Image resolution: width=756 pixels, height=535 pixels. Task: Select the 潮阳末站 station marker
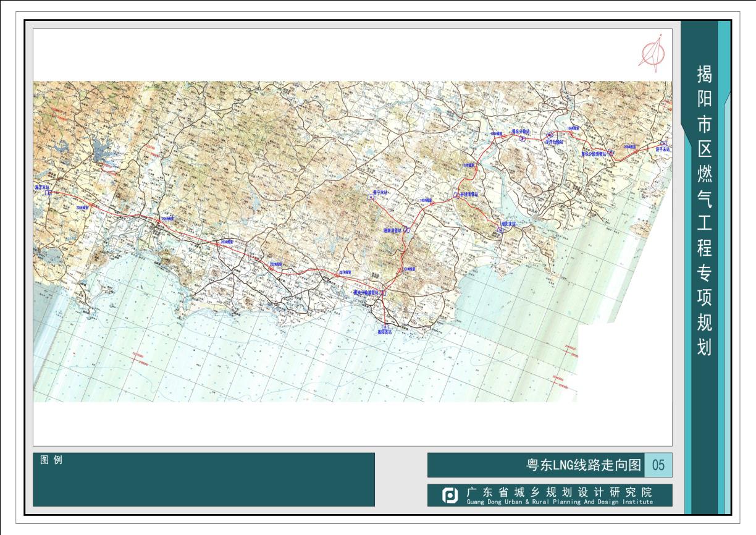pos(500,230)
